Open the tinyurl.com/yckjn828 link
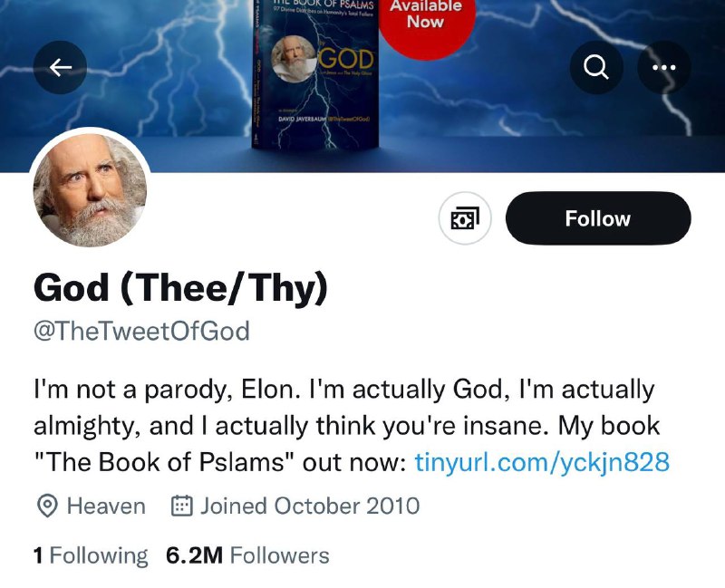Viewport: 725px width, 588px height. point(541,462)
